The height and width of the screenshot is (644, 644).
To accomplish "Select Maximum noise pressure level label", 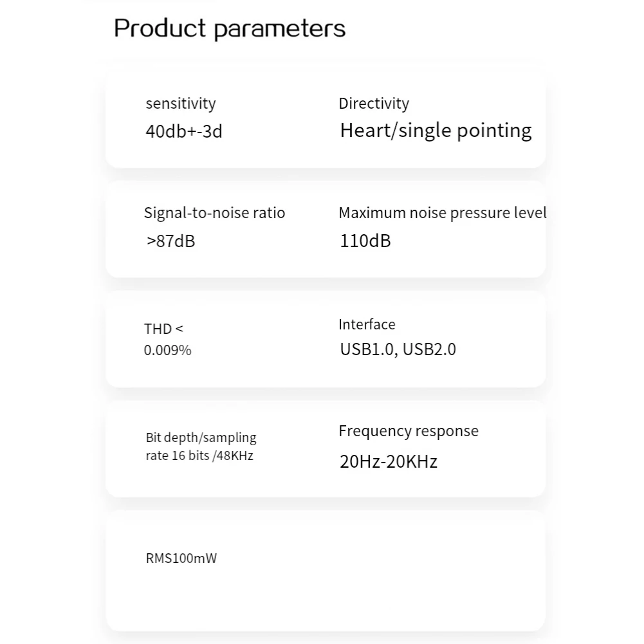I will 443,213.
